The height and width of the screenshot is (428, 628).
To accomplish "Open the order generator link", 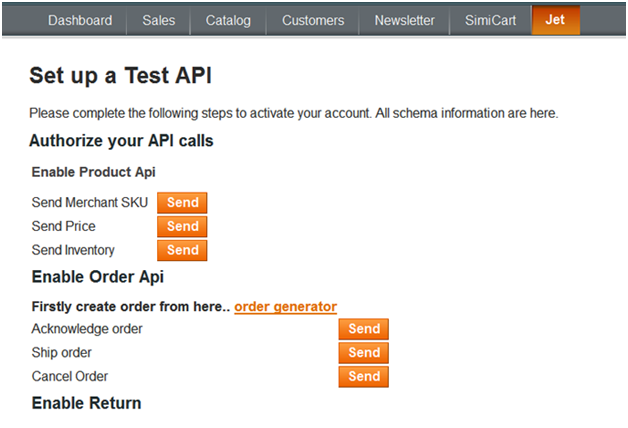I will click(286, 307).
